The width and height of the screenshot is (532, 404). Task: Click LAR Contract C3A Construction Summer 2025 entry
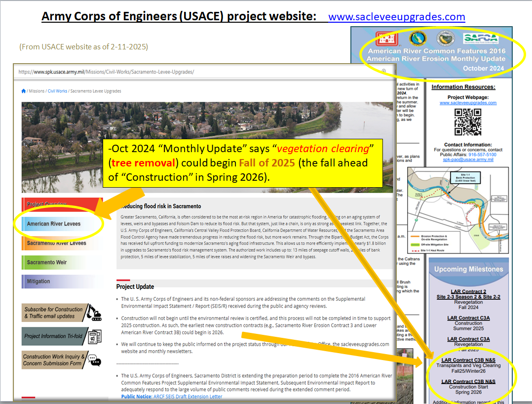click(x=468, y=323)
